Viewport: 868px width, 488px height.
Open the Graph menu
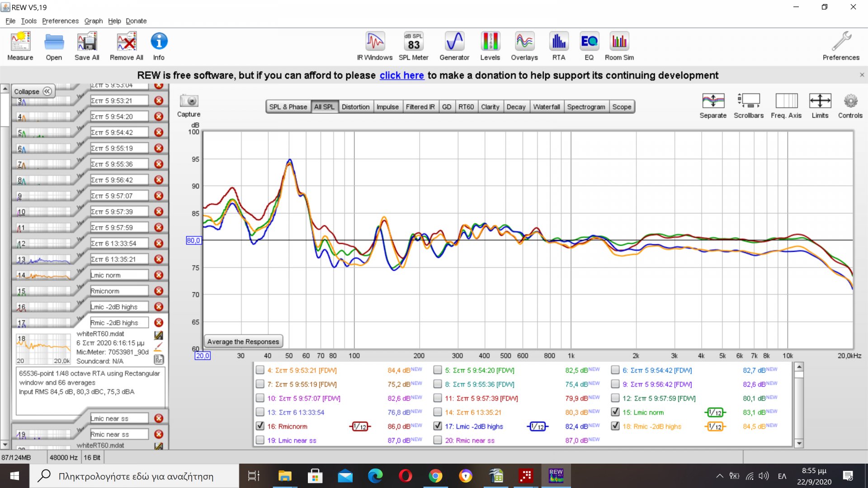93,21
